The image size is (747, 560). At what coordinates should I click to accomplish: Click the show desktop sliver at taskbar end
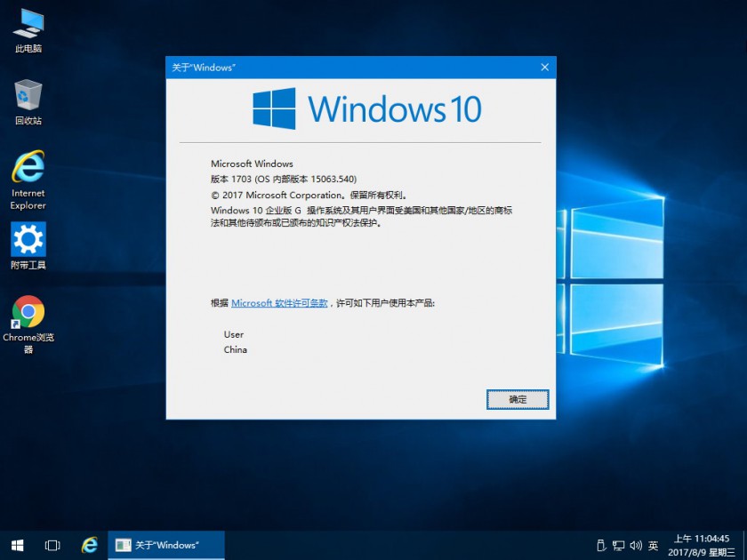[x=744, y=545]
